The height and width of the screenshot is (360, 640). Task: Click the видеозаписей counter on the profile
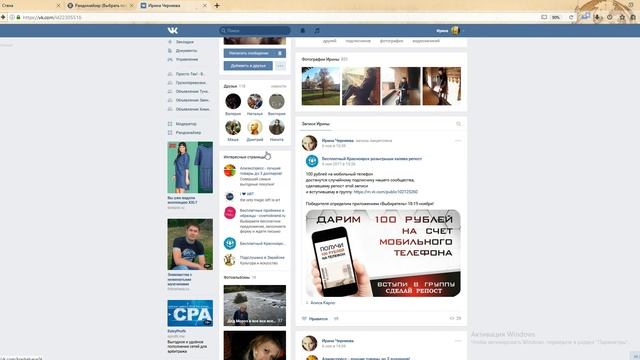pyautogui.click(x=426, y=41)
